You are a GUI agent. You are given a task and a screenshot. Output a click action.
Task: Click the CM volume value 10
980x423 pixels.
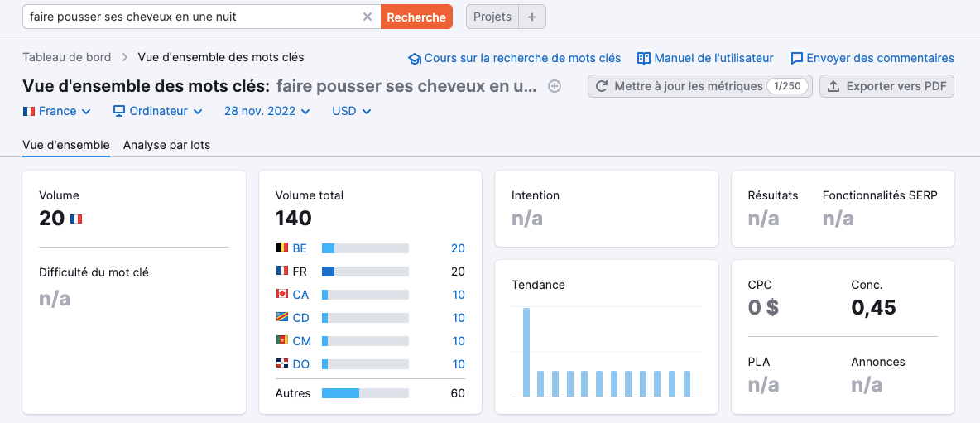(x=459, y=340)
